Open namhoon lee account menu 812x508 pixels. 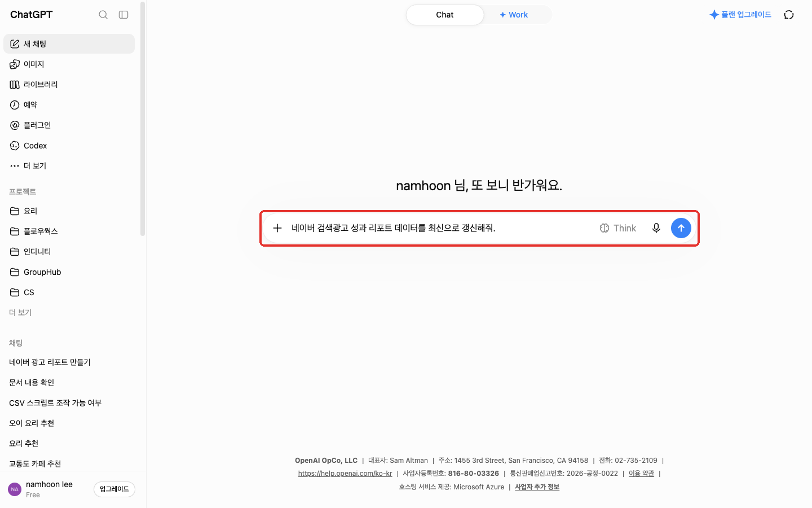pyautogui.click(x=48, y=489)
